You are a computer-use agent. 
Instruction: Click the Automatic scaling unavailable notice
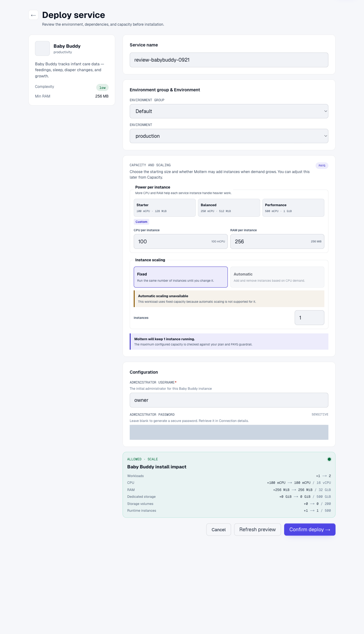point(229,299)
